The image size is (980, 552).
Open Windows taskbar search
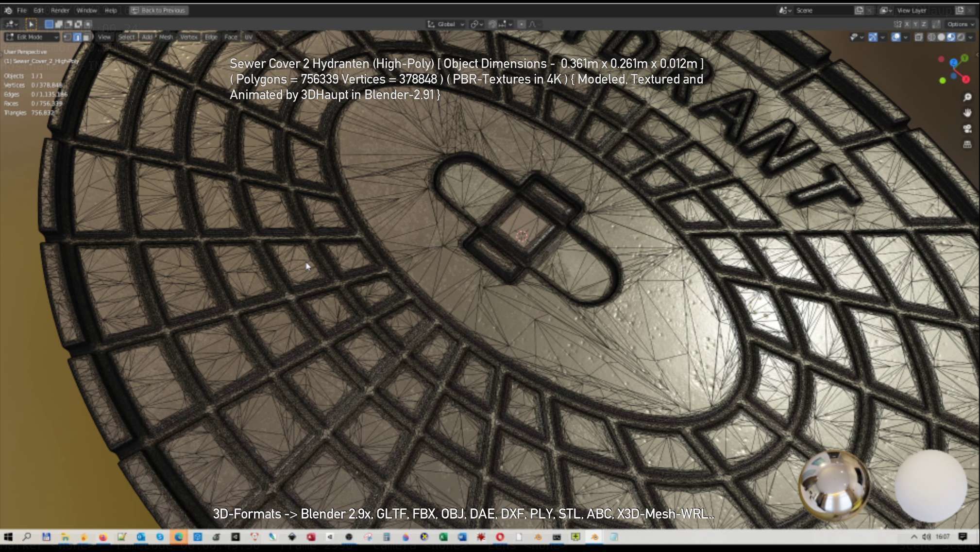tap(27, 537)
